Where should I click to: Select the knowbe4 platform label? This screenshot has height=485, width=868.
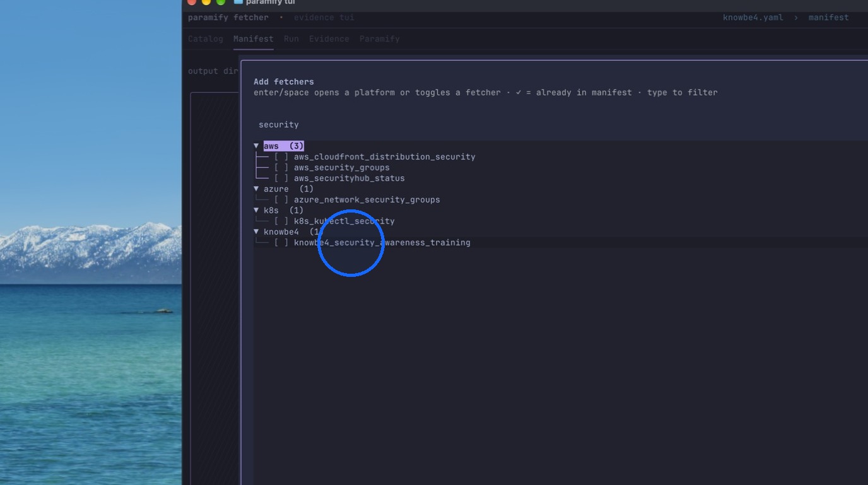(281, 232)
